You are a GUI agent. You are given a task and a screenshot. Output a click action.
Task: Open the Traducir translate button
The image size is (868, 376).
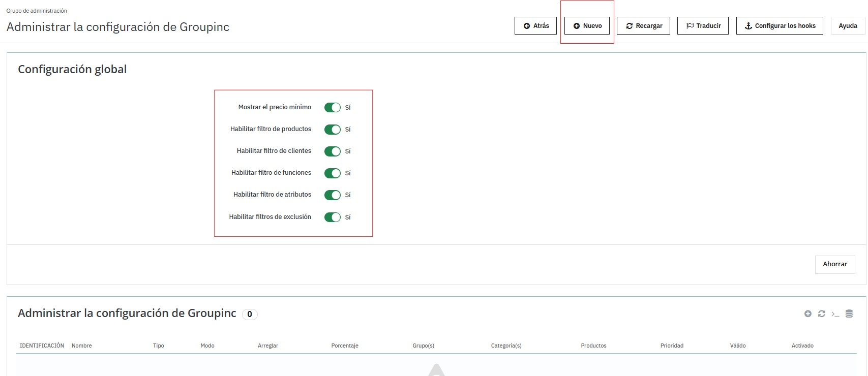(703, 26)
